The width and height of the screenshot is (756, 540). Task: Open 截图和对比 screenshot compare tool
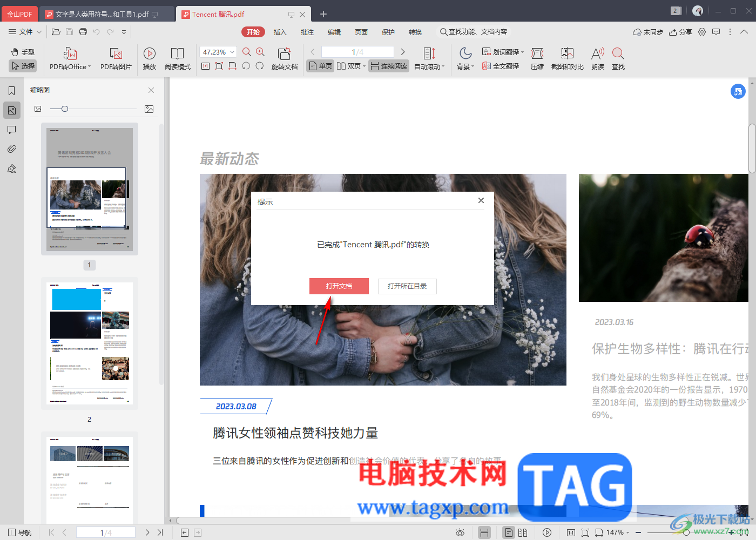(567, 53)
